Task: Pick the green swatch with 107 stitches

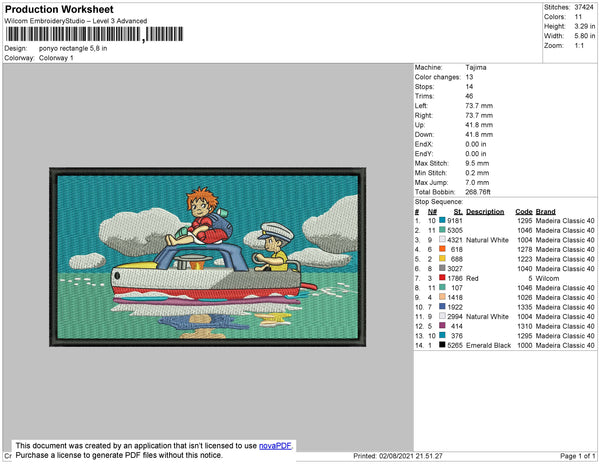Action: point(442,287)
